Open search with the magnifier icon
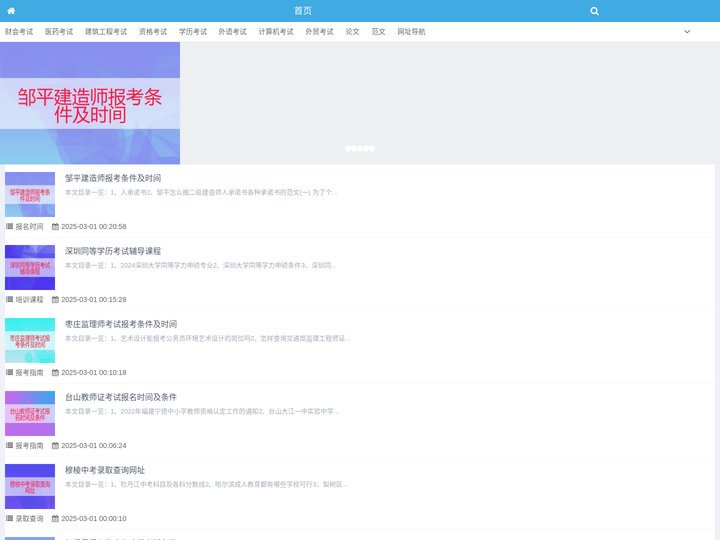 pos(594,11)
